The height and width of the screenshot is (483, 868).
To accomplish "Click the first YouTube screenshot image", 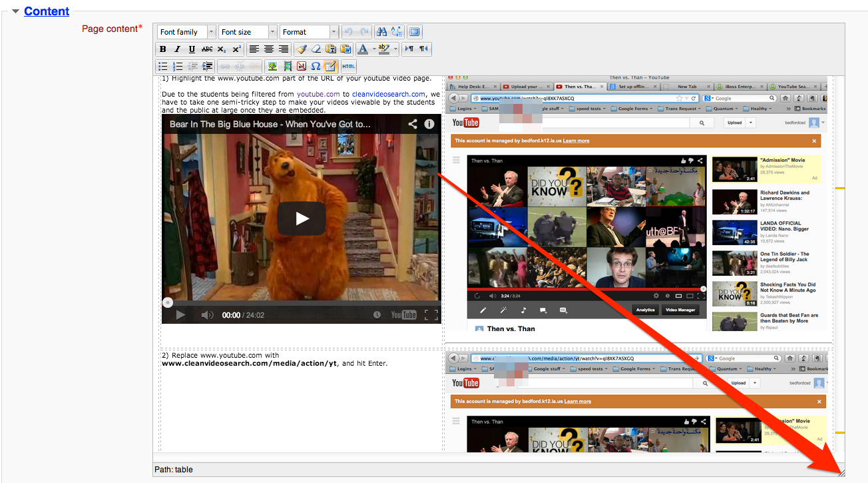I will tap(637, 203).
